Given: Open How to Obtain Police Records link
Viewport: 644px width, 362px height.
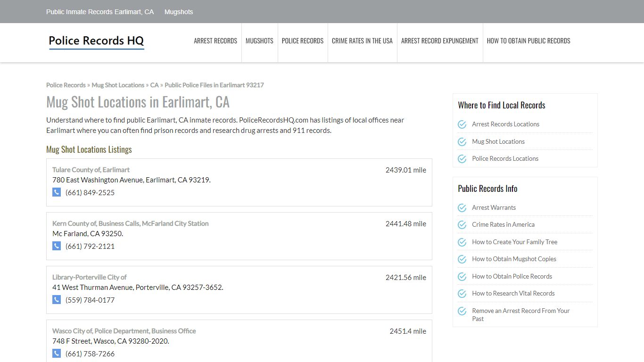Looking at the screenshot, I should coord(512,276).
